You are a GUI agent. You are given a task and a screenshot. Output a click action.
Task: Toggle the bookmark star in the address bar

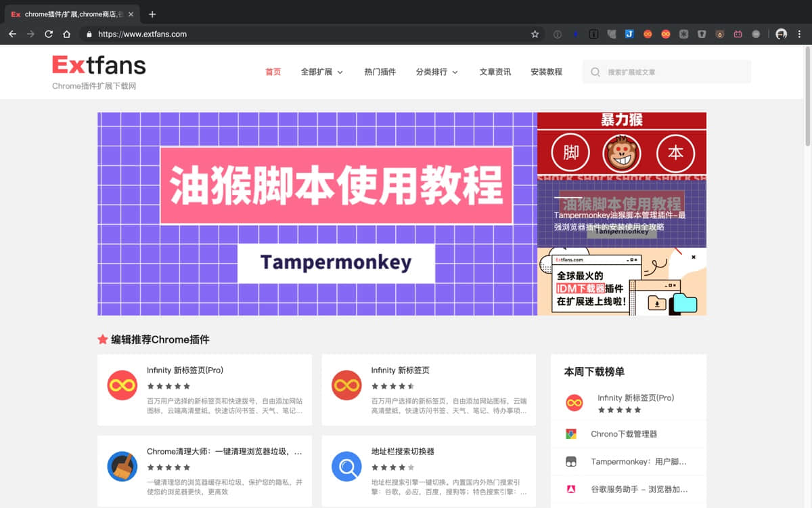pyautogui.click(x=535, y=34)
